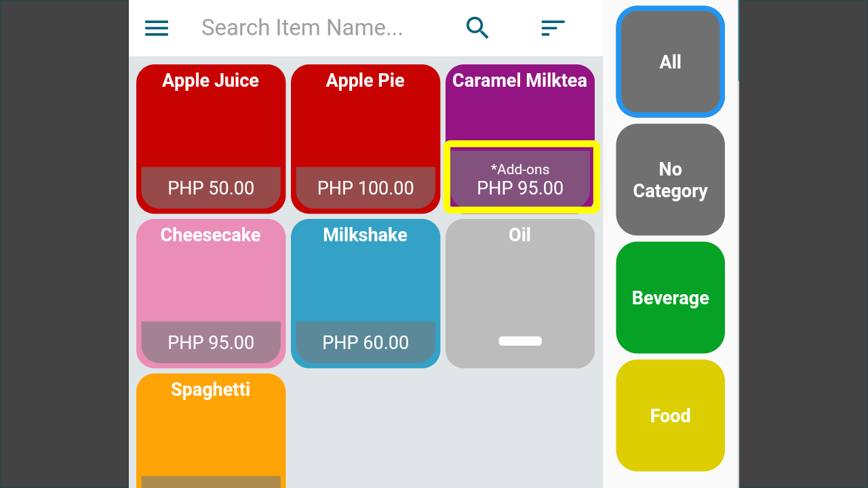Tap the Milkshake PHP 60.00 price
The width and height of the screenshot is (868, 488).
pyautogui.click(x=366, y=342)
